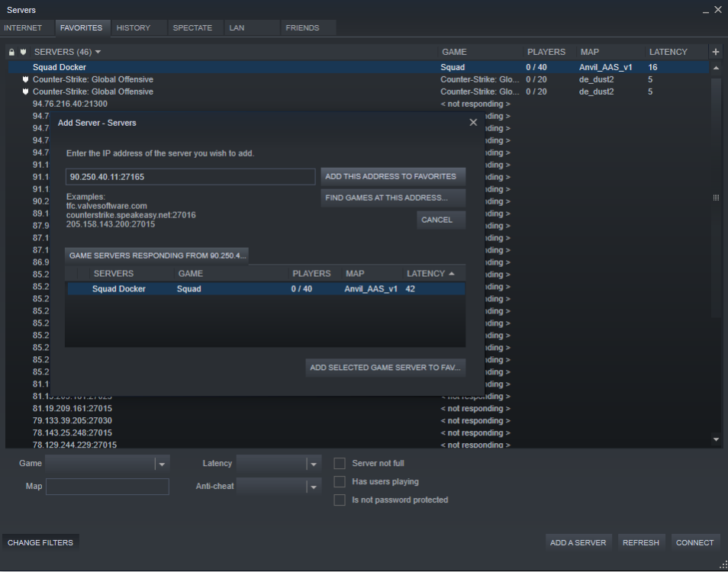Click the dialog's GAME column header
Image resolution: width=728 pixels, height=572 pixels.
tap(231, 274)
